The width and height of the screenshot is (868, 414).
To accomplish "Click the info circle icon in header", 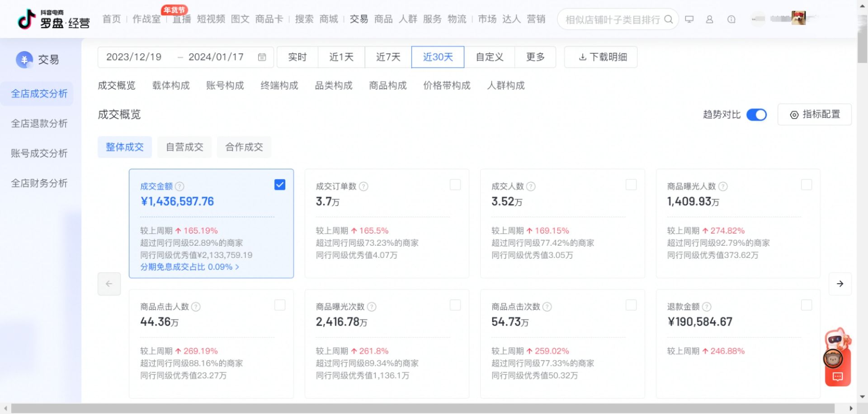I will (x=731, y=19).
